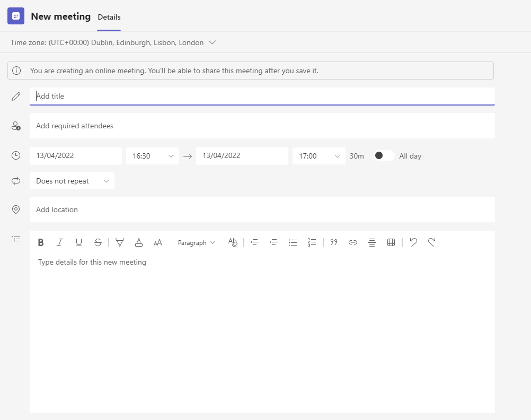Click the underline formatting icon
531x420 pixels.
(79, 242)
